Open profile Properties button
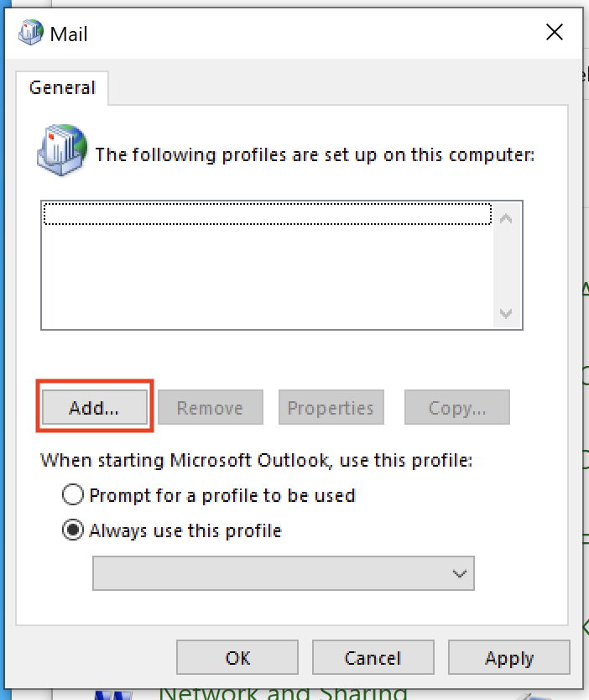Screen dimensions: 589x700 (331, 407)
